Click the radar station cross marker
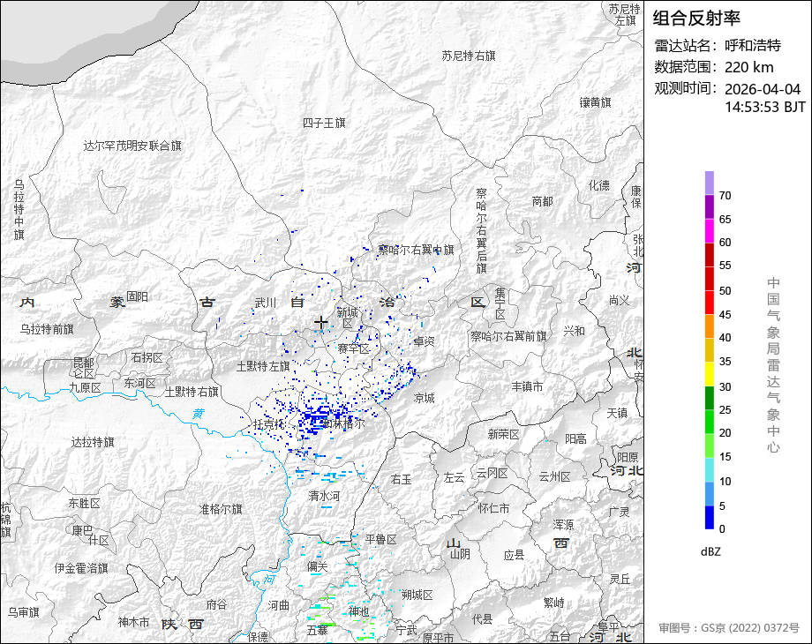The image size is (812, 644). pos(321,323)
